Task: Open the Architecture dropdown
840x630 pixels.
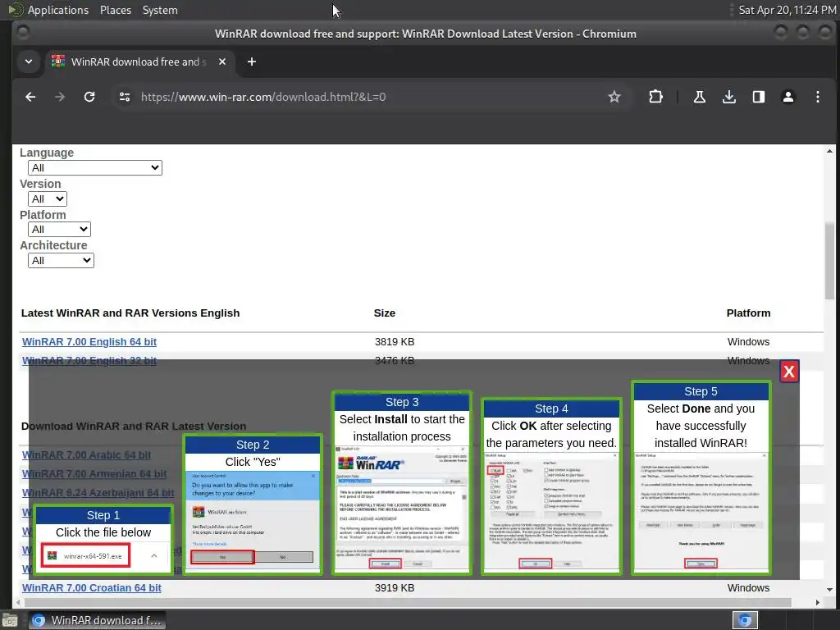Action: coord(61,260)
